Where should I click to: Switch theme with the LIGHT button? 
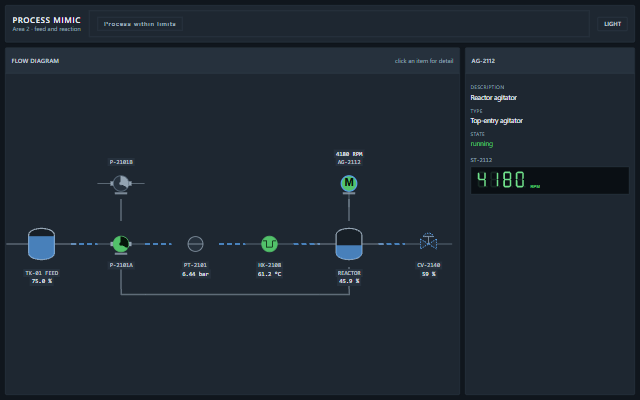coord(612,24)
